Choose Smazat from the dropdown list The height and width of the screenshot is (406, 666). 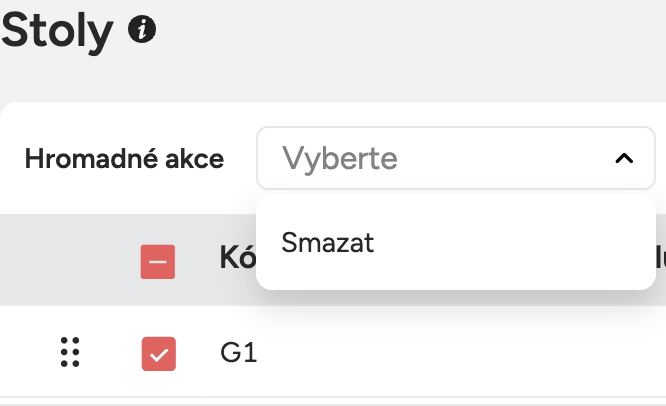click(328, 242)
